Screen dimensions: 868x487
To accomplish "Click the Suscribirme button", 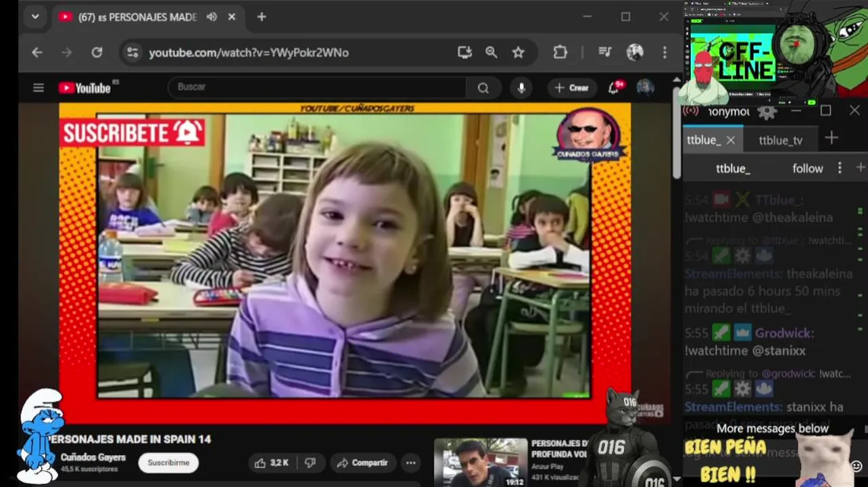I will point(168,463).
